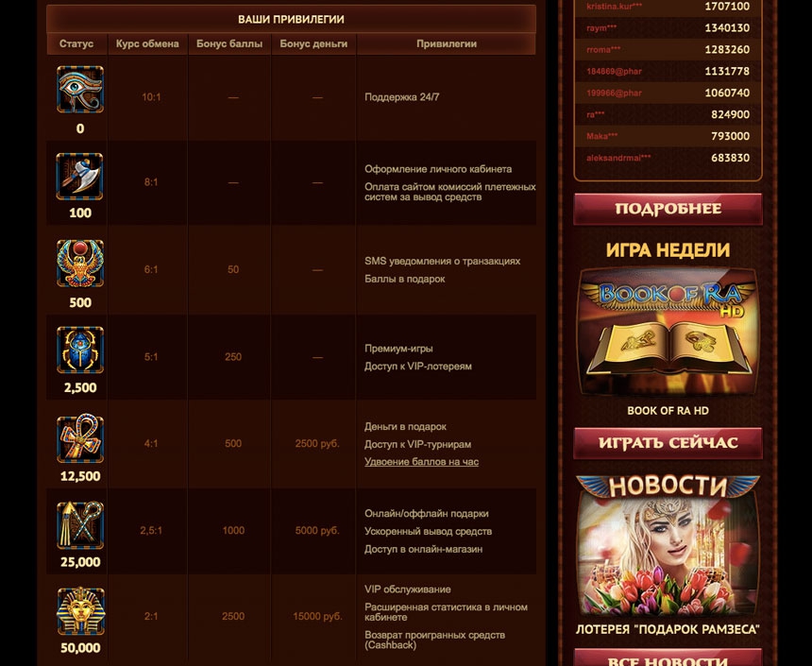Click the Eye of Horus status icon
This screenshot has height=666, width=812.
(79, 89)
